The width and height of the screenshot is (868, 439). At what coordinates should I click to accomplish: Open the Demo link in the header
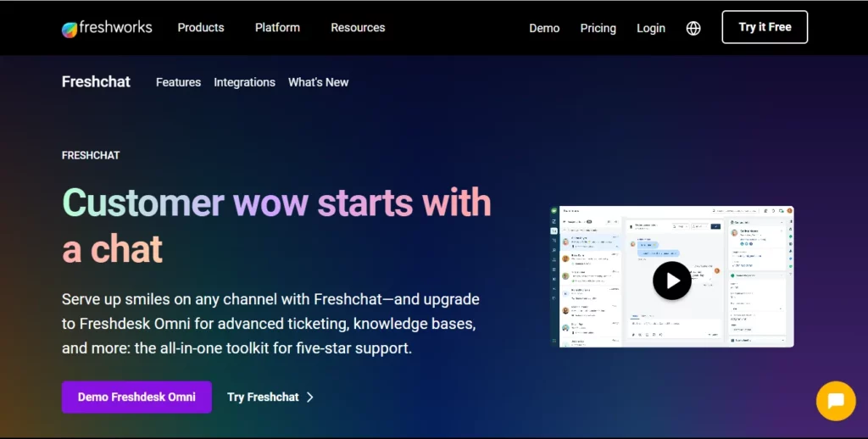pos(544,28)
